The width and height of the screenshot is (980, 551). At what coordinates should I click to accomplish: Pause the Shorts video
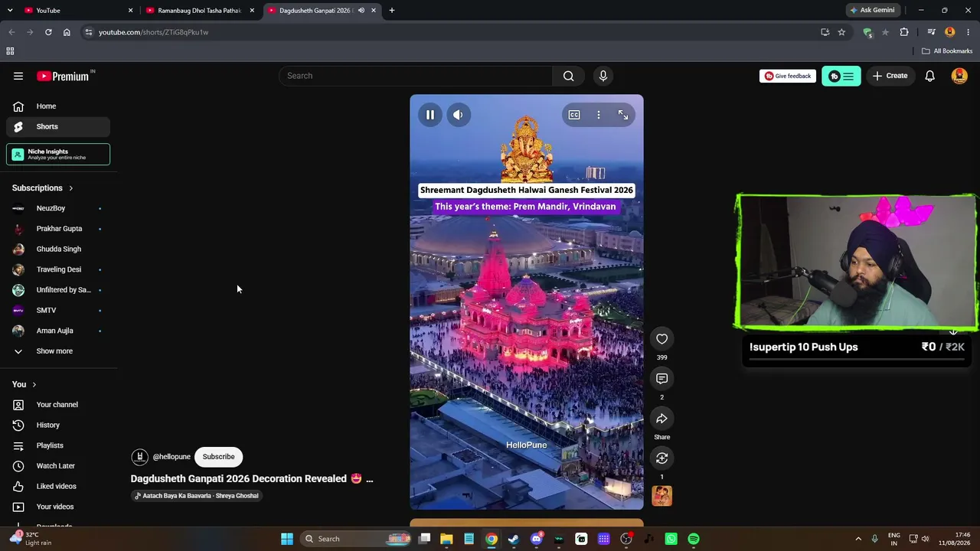click(430, 115)
